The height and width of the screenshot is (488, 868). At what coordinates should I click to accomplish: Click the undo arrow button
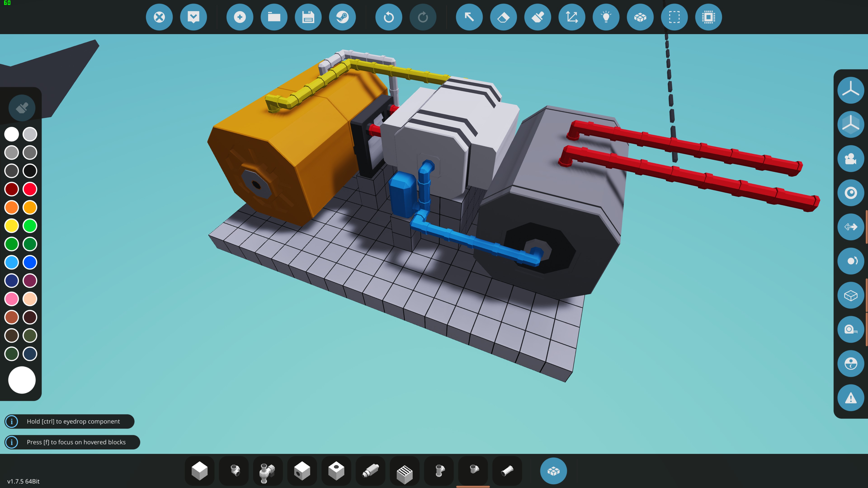pos(389,17)
